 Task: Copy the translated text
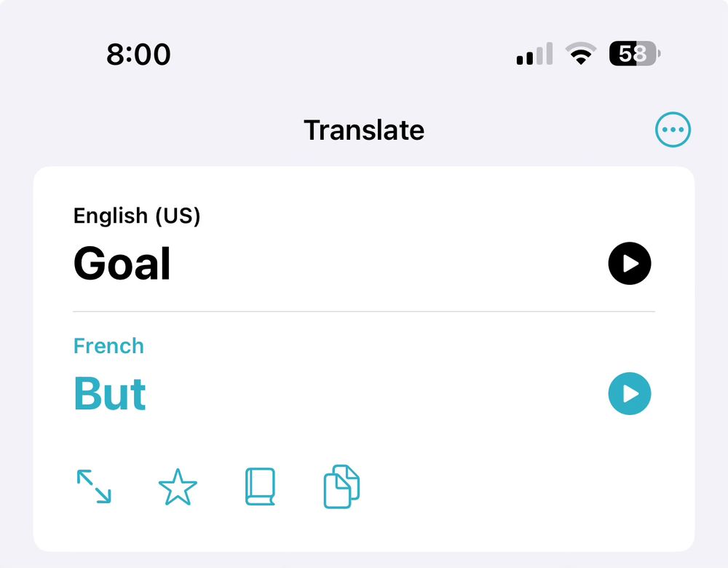[x=340, y=486]
